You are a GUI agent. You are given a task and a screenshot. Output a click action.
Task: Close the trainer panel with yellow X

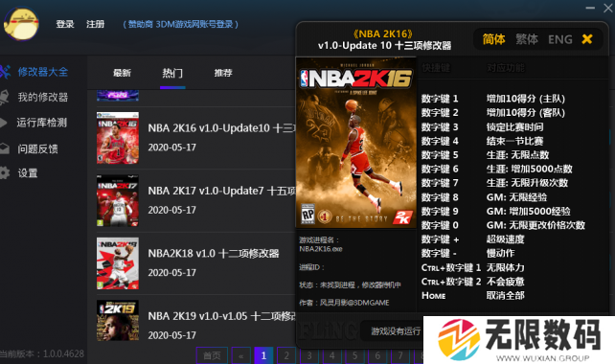[x=587, y=39]
